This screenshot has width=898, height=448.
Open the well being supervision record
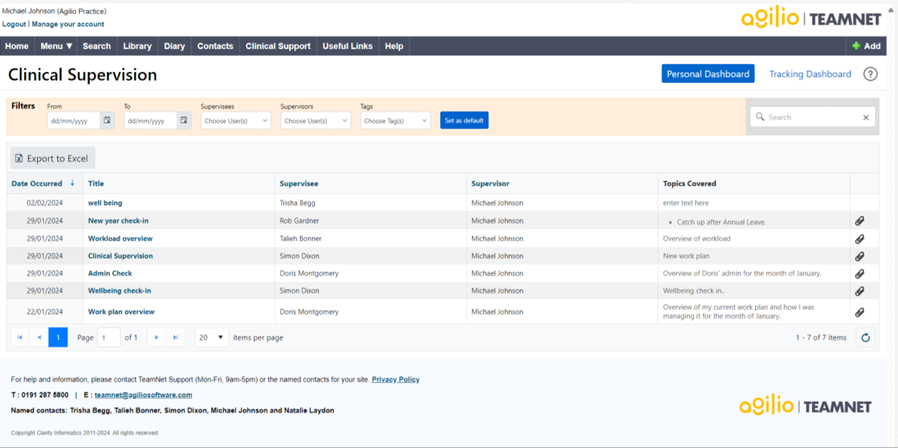coord(105,203)
